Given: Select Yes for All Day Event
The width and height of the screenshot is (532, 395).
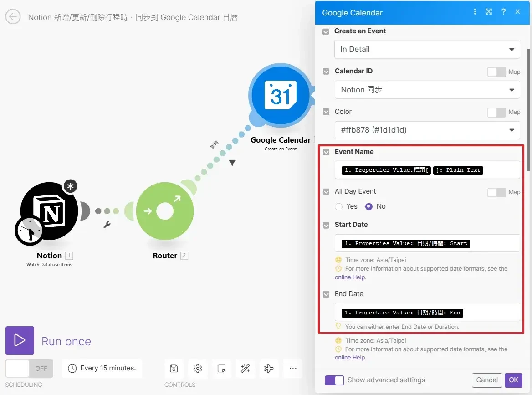Looking at the screenshot, I should (x=338, y=207).
